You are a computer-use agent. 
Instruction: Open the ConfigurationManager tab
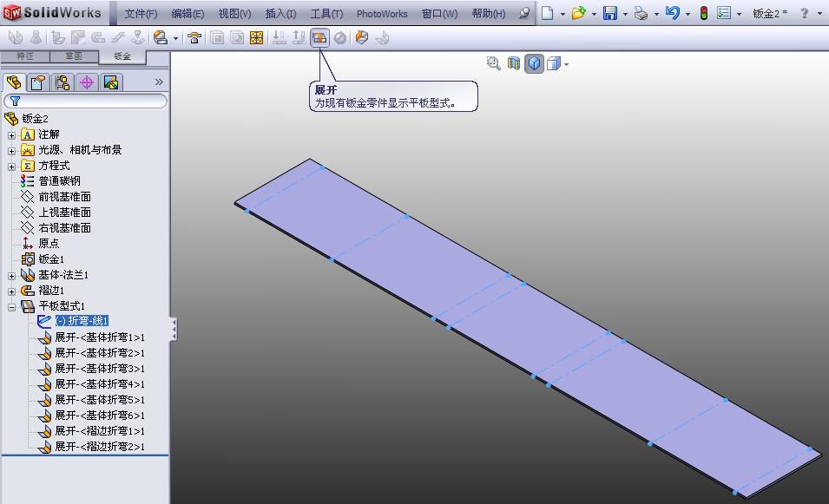tap(63, 82)
